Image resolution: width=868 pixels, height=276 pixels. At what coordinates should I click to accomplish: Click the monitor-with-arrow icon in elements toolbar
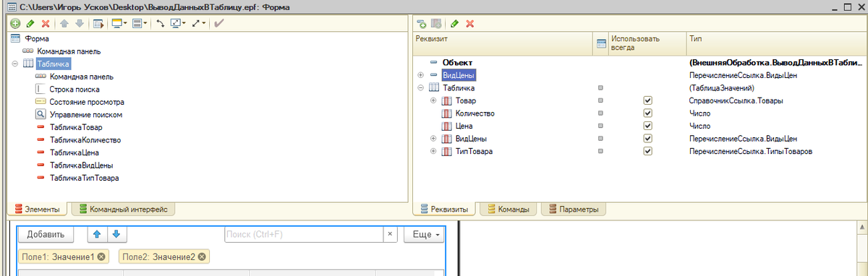tap(176, 24)
